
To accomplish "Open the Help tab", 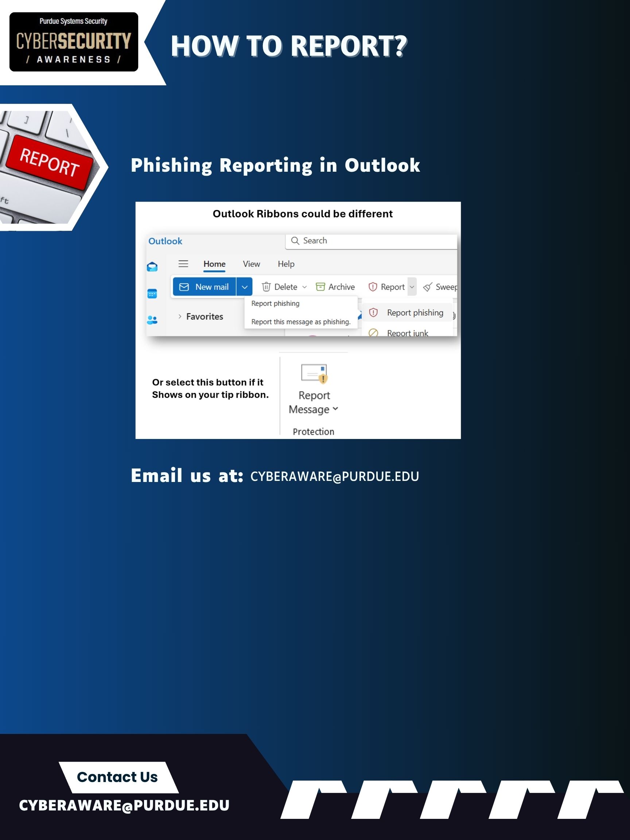I will pos(286,264).
